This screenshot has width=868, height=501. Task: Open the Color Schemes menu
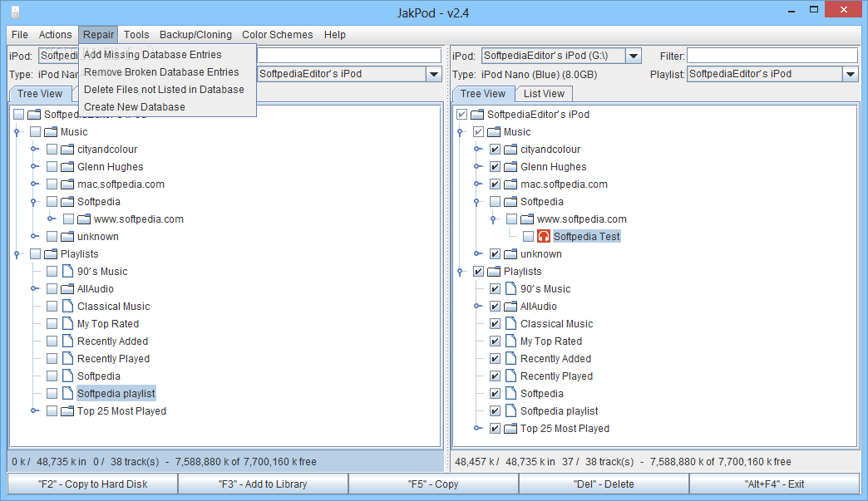point(278,34)
